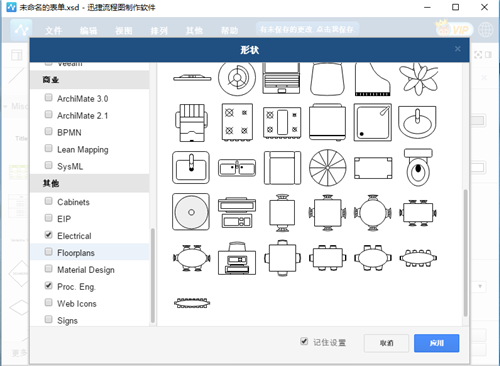This screenshot has width=500, height=366.
Task: Click the Material Design label
Action: tap(86, 270)
